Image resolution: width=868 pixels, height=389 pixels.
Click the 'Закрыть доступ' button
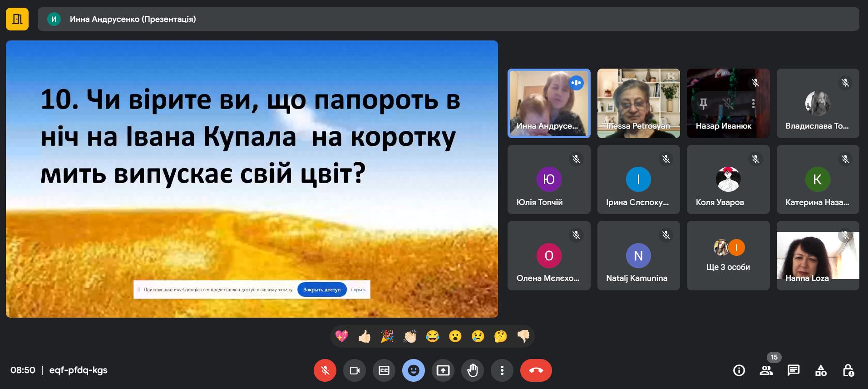(322, 289)
